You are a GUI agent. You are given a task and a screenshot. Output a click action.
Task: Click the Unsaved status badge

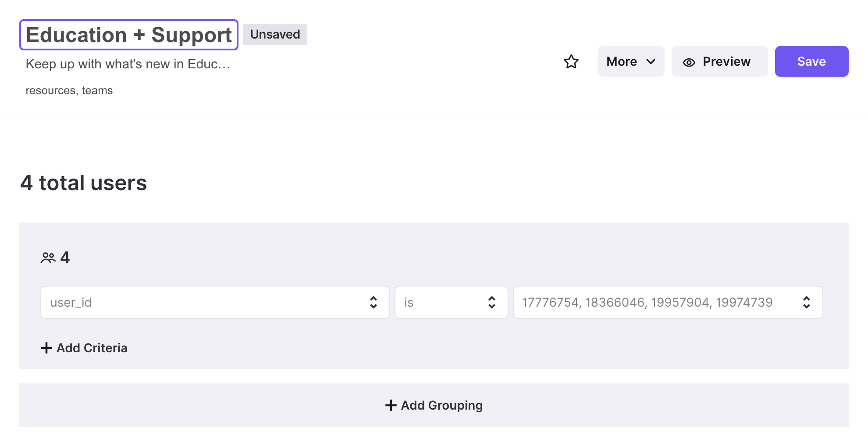(x=275, y=34)
